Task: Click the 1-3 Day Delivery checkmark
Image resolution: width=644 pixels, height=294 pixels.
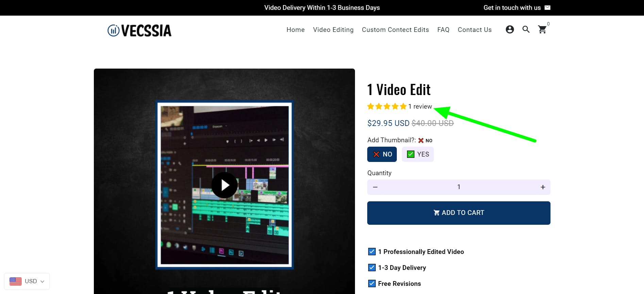Action: coord(372,268)
